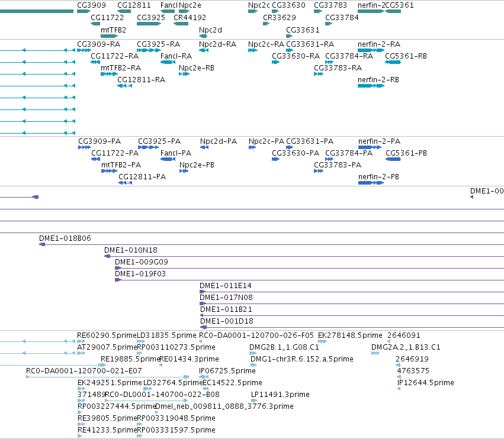This screenshot has height=439, width=504.
Task: Open EST label DMG2B.1_1.G08.C1
Action: pyautogui.click(x=284, y=347)
